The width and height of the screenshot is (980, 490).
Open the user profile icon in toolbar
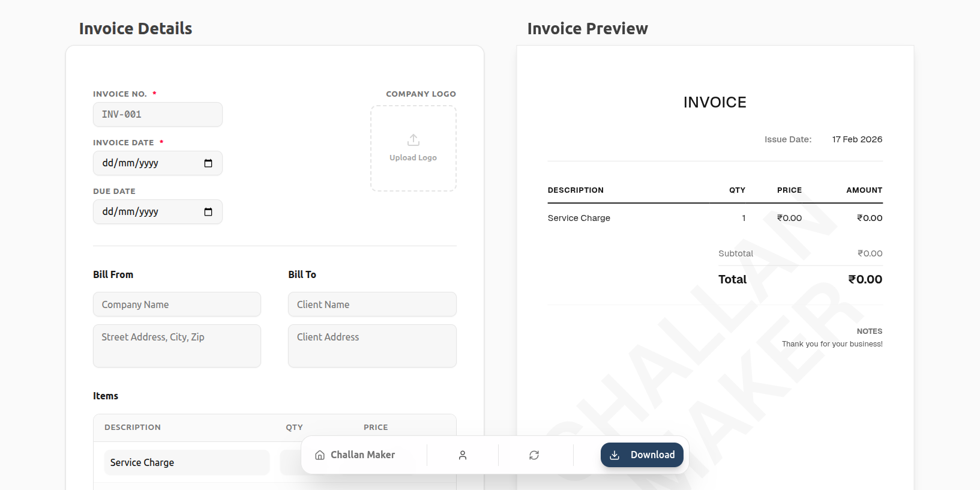click(463, 455)
